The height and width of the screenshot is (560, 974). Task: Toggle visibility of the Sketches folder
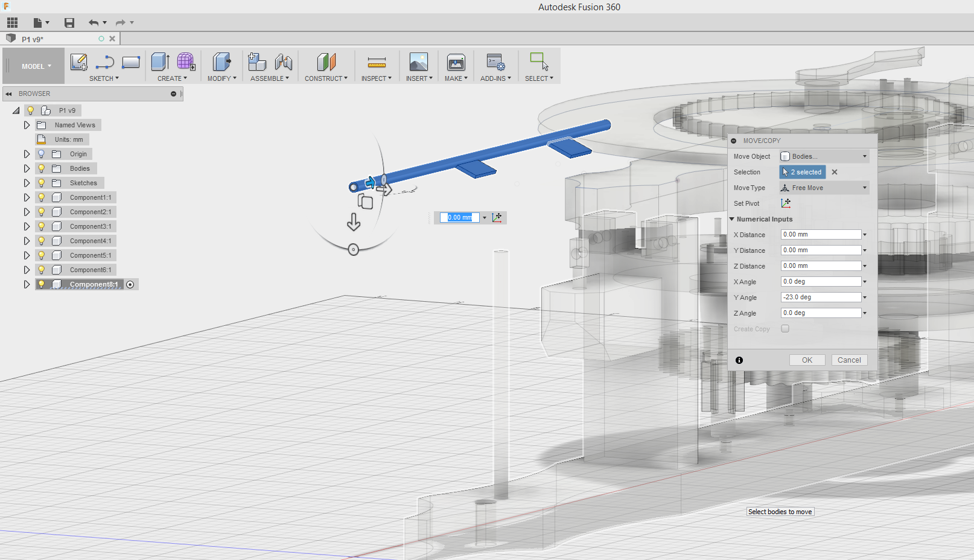click(x=42, y=183)
